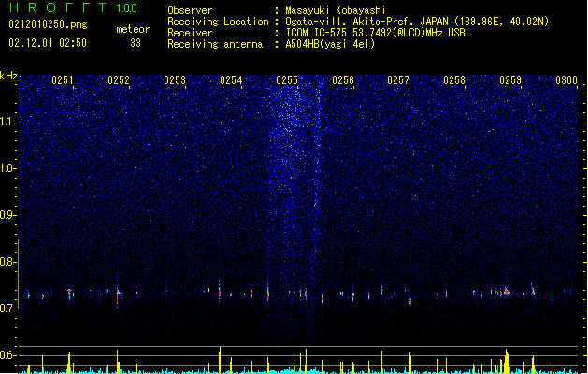Viewport: 588px width, 374px height.
Task: Click the 'meteor' label
Action: click(x=133, y=29)
